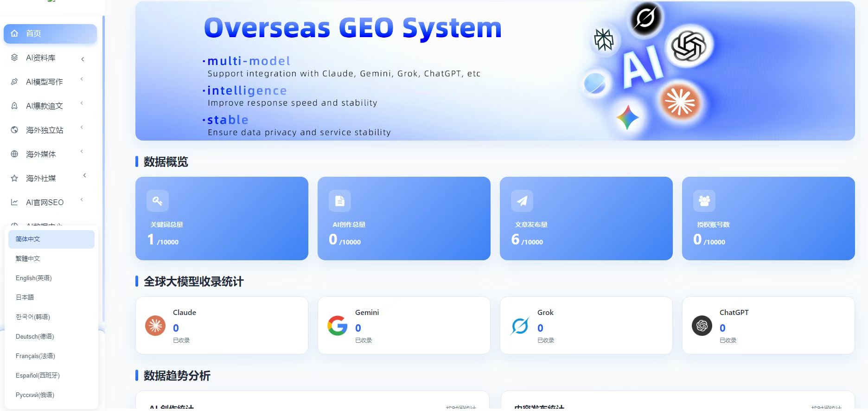
Task: Click the Gemini 已收录 count value
Action: 358,328
